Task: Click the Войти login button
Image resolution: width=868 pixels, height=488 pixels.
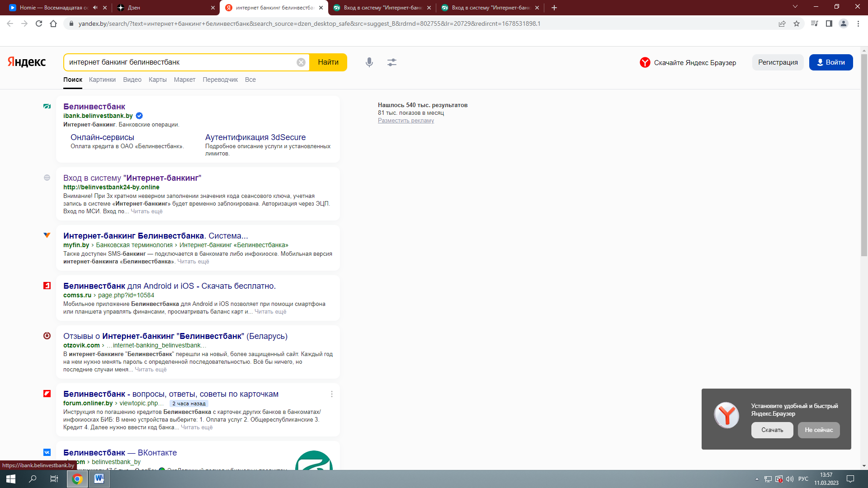Action: pyautogui.click(x=831, y=62)
